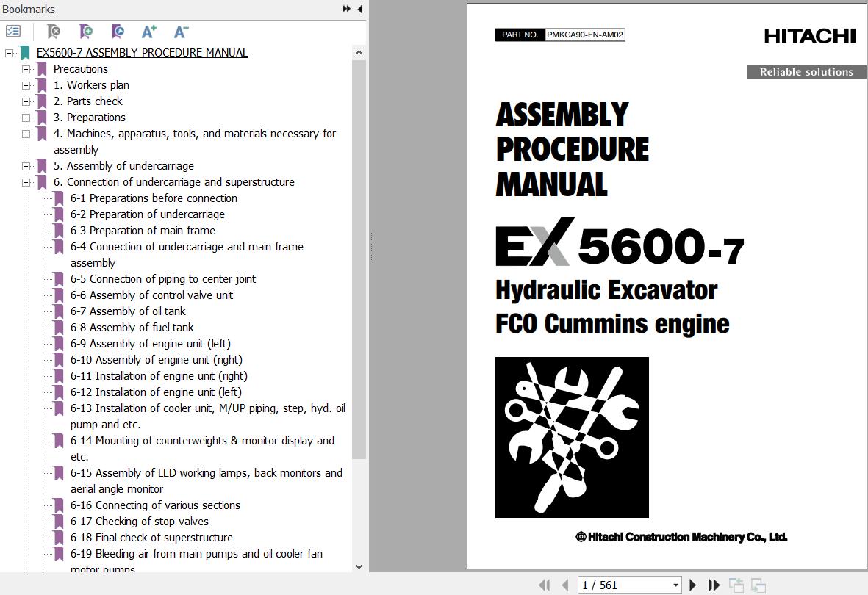Open the page number dropdown arrow
Viewport: 868px width, 595px height.
(x=675, y=585)
